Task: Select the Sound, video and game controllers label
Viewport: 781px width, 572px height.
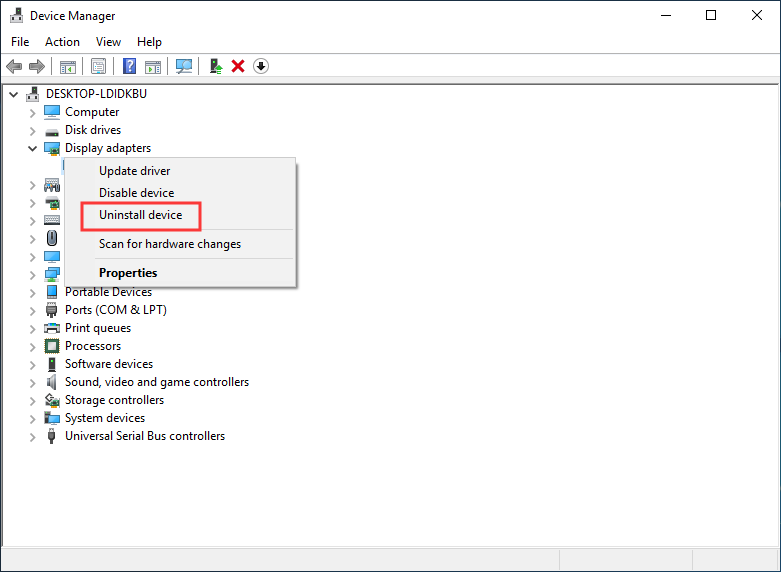Action: 157,382
